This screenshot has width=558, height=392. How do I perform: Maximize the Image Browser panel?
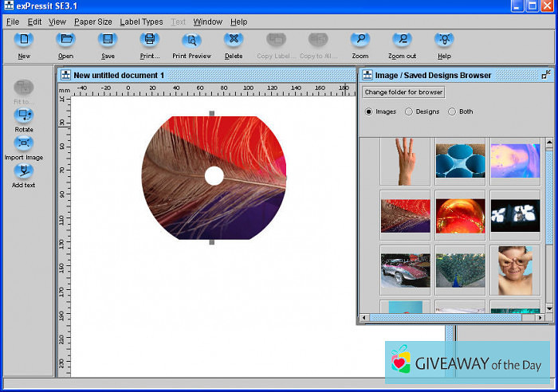coord(546,75)
